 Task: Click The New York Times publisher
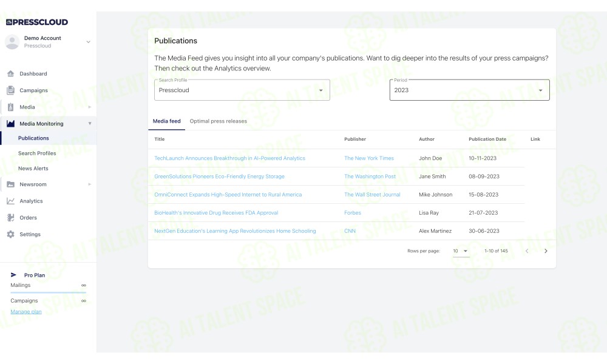(x=369, y=158)
